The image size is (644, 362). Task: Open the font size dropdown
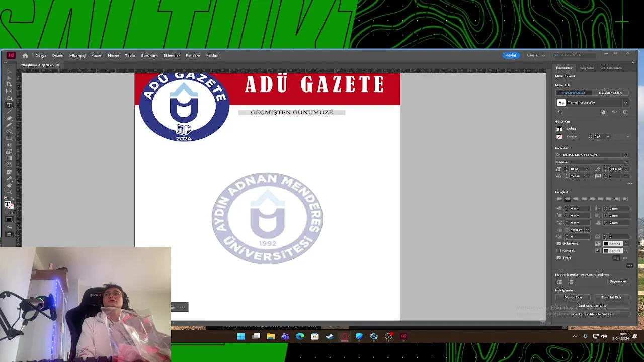coord(586,169)
